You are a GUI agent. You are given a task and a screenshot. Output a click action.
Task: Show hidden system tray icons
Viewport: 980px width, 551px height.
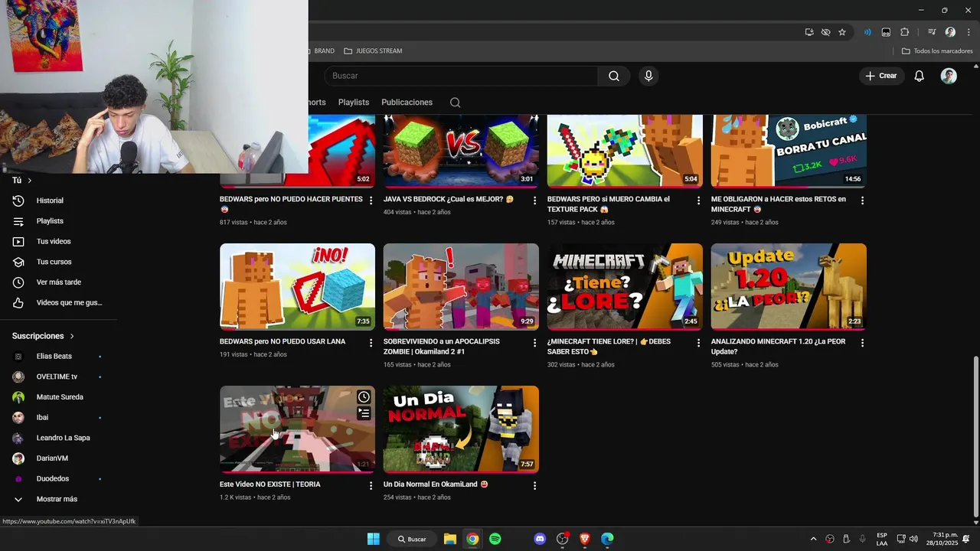coord(813,539)
